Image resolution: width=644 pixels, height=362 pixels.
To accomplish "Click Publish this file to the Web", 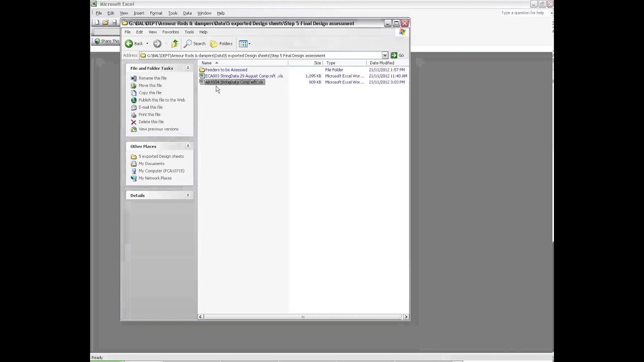I will point(162,100).
